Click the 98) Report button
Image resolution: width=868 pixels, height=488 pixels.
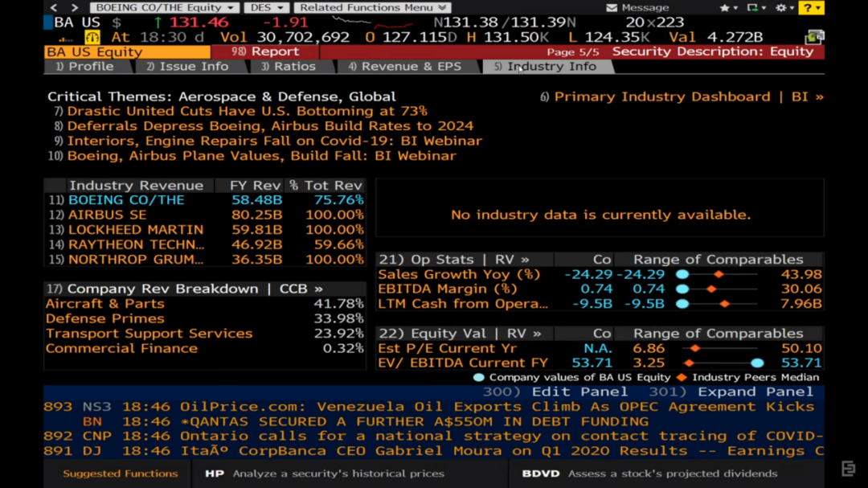(x=264, y=51)
